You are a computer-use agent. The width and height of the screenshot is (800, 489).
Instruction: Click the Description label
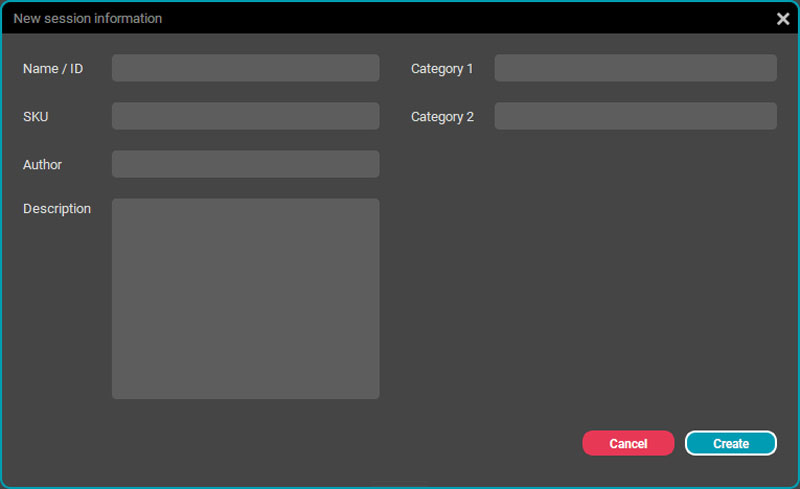tap(57, 209)
